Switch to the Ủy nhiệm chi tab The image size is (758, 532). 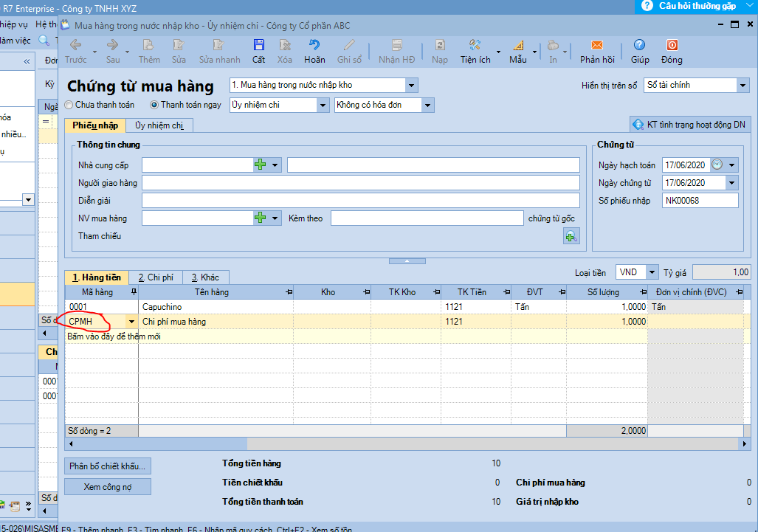click(x=159, y=125)
